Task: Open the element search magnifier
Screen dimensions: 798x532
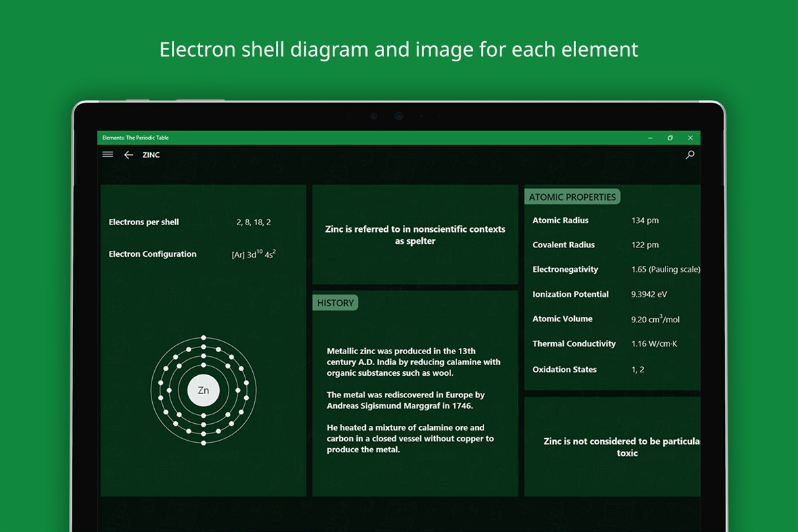Action: 690,155
